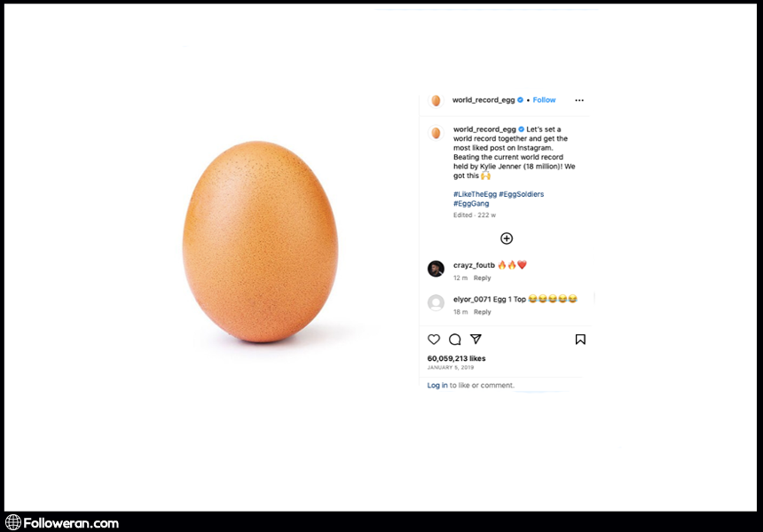
Task: View the 60,059,213 likes list
Action: pos(456,358)
